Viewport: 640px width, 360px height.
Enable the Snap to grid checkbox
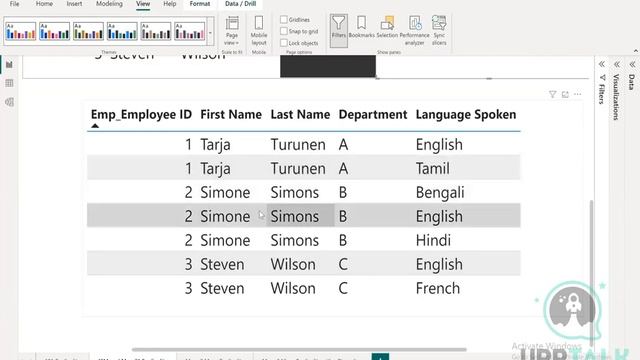(x=284, y=31)
